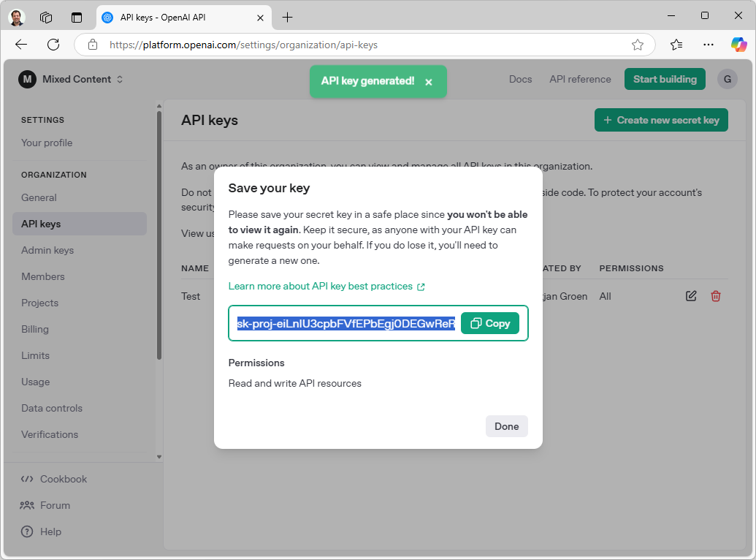This screenshot has height=560, width=756.
Task: View site information lock icon
Action: click(x=93, y=45)
